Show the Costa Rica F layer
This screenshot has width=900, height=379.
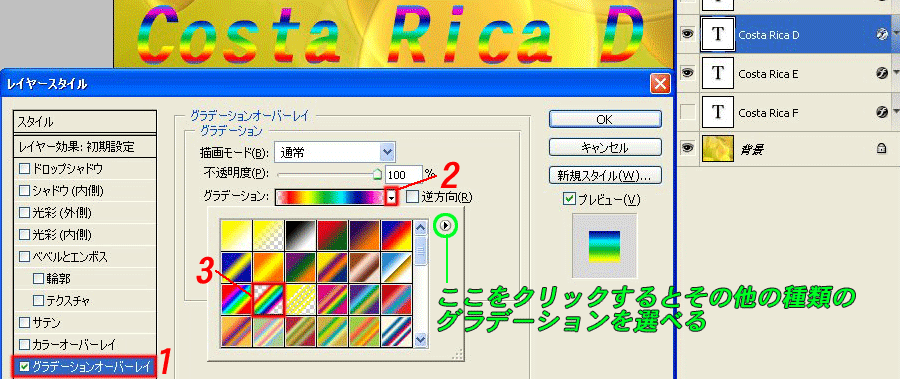tap(689, 113)
